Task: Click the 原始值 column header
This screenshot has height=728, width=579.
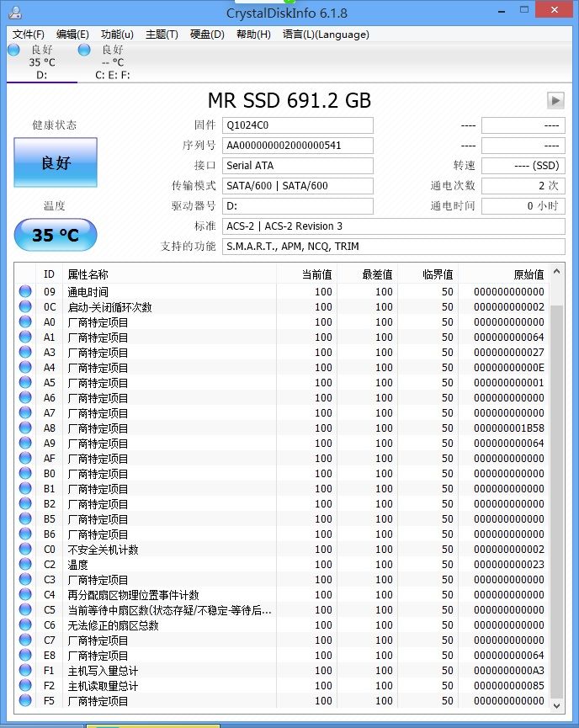Action: [x=529, y=274]
